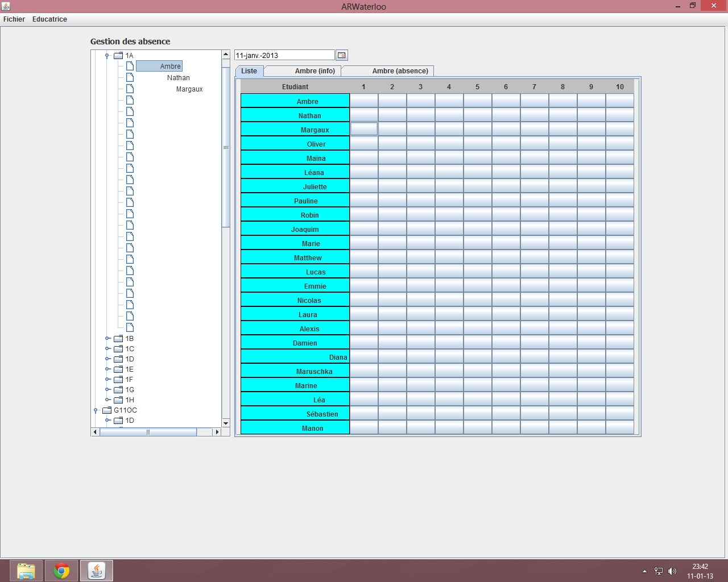The image size is (728, 582).
Task: Open the calendar date picker icon
Action: coord(341,55)
